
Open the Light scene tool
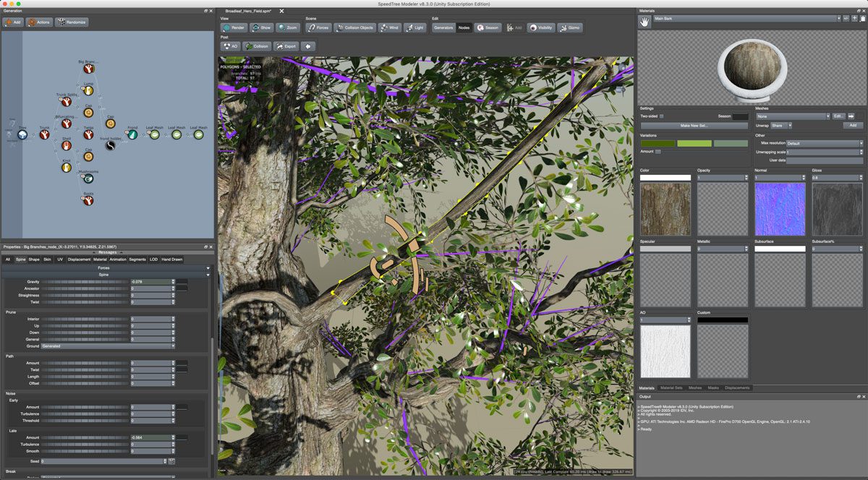pyautogui.click(x=414, y=27)
